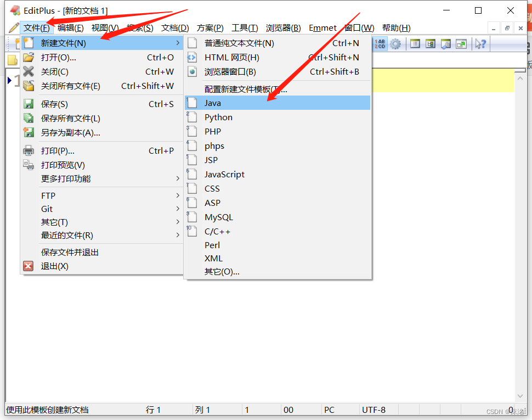Click the blank page icon beside 普通纯文本文件(N)

pos(192,43)
